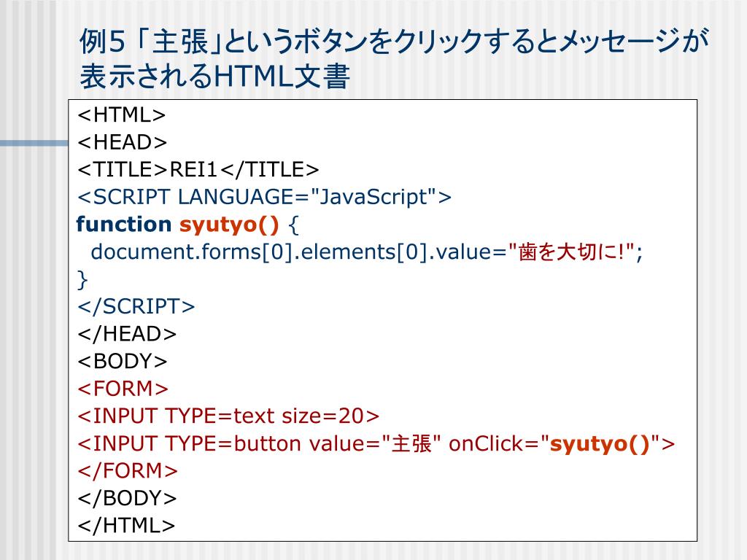Click the <INPUT TYPE=button value="主張" line
The height and width of the screenshot is (560, 747).
tap(376, 444)
